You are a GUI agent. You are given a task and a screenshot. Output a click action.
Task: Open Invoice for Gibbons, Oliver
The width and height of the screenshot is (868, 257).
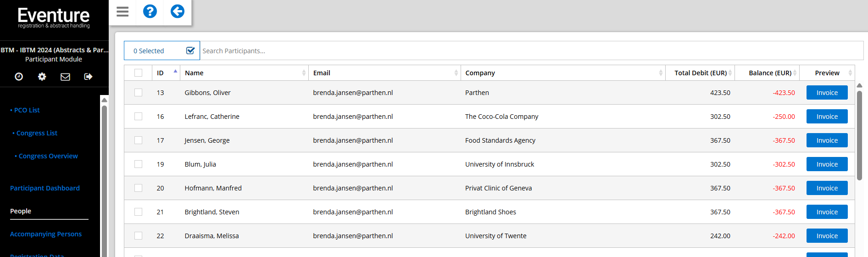tap(827, 93)
